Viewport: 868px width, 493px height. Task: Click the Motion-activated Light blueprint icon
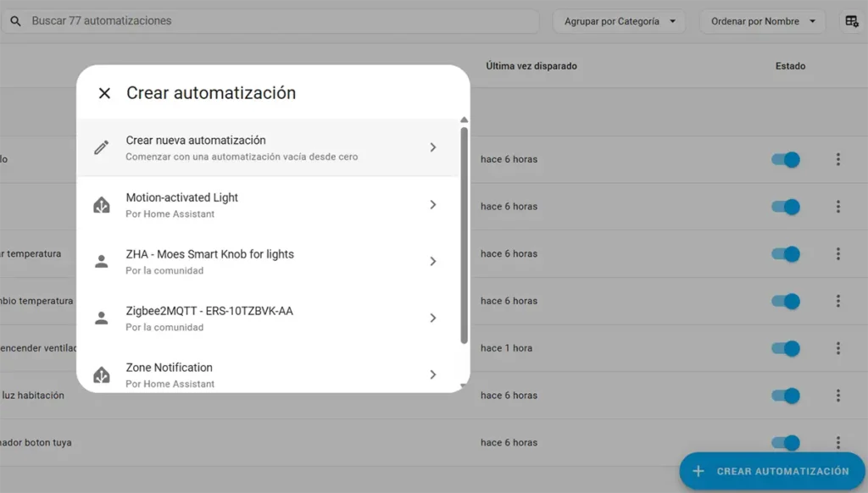tap(102, 205)
